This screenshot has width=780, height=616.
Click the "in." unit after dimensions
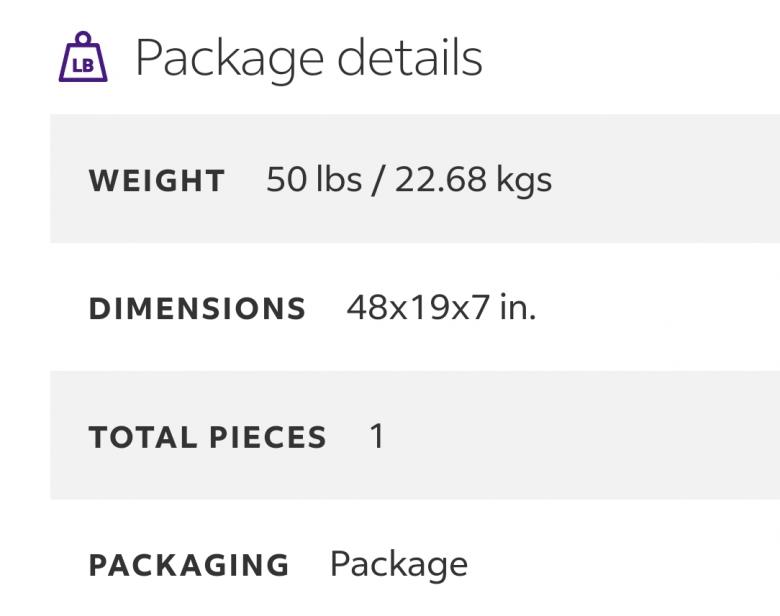pyautogui.click(x=517, y=308)
